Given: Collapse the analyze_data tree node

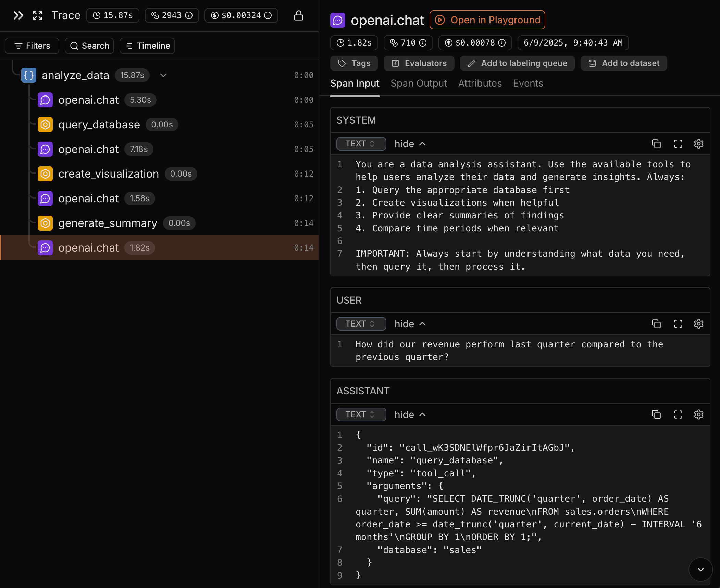Looking at the screenshot, I should pyautogui.click(x=163, y=75).
